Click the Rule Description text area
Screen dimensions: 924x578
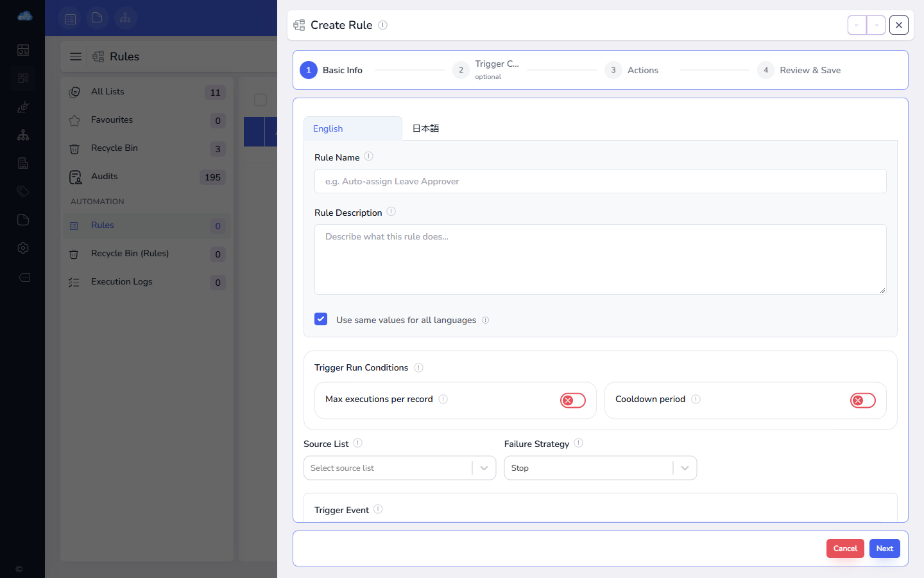(x=601, y=259)
